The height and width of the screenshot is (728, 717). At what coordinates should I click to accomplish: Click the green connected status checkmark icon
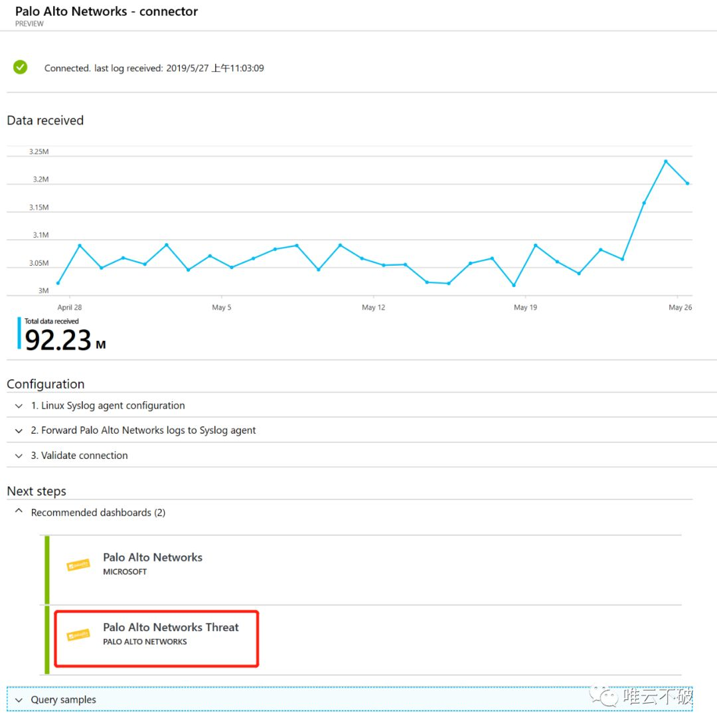click(20, 67)
